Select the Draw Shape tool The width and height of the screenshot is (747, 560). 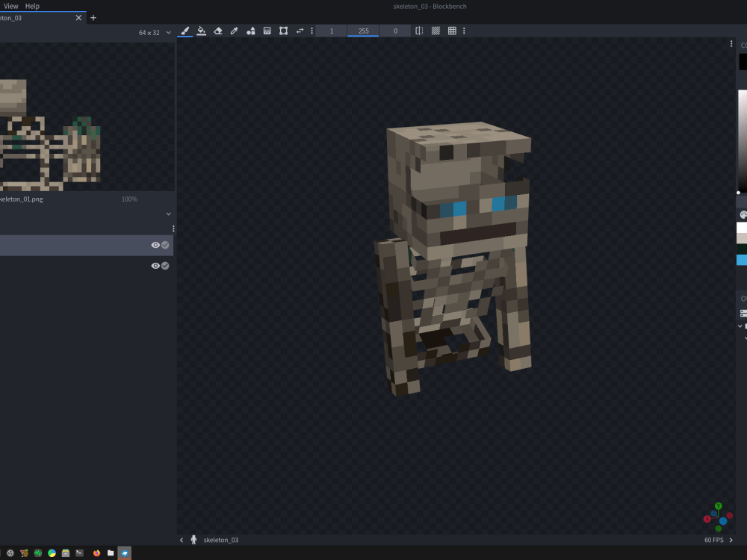[x=250, y=31]
